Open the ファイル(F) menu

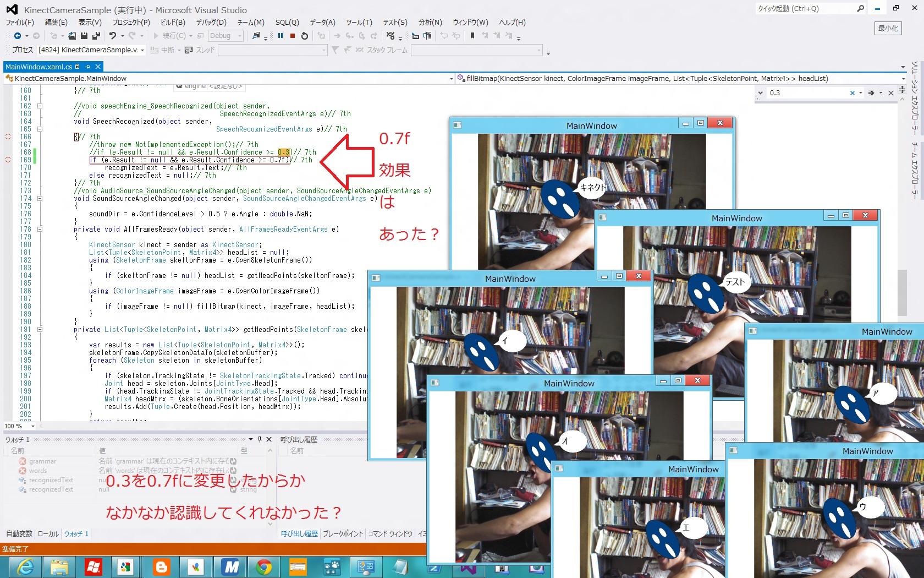point(20,23)
